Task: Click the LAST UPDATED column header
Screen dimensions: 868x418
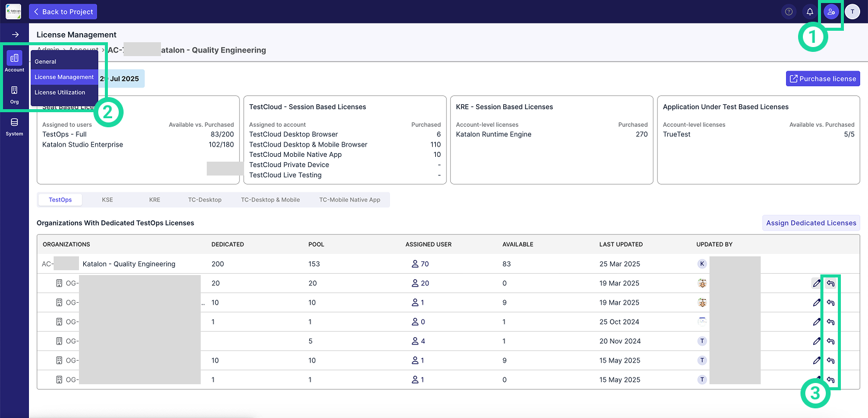Action: click(x=621, y=244)
